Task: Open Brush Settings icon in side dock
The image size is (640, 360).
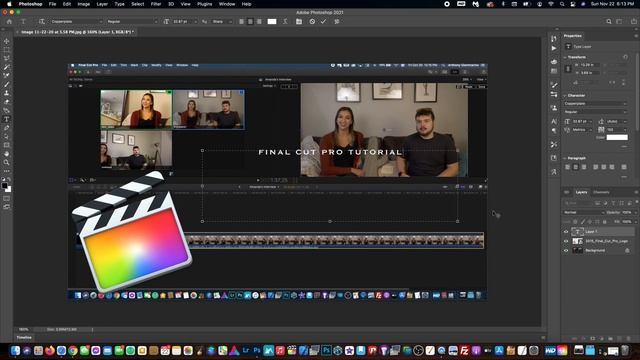Action: [x=554, y=85]
